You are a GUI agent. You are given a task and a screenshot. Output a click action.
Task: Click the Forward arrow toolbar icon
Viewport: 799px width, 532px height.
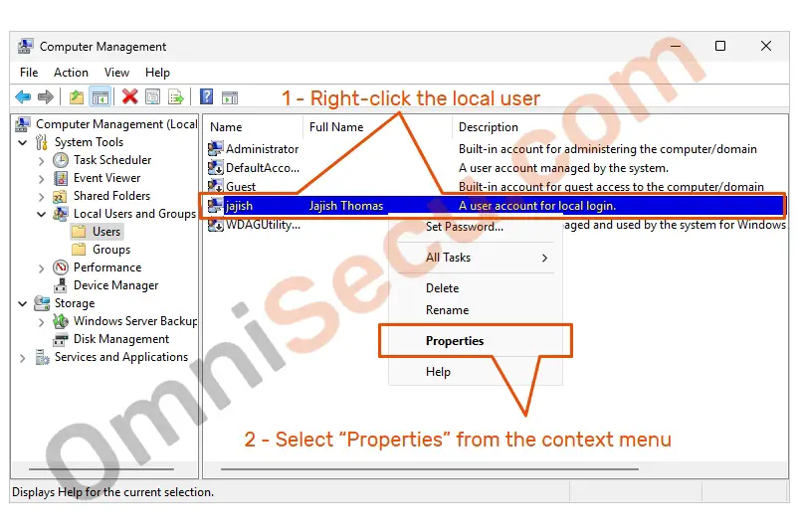point(46,96)
